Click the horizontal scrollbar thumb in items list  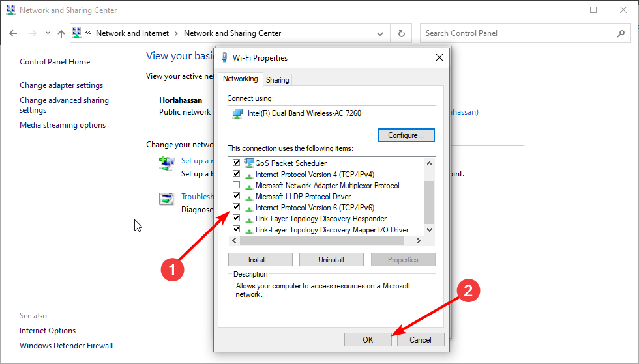321,241
